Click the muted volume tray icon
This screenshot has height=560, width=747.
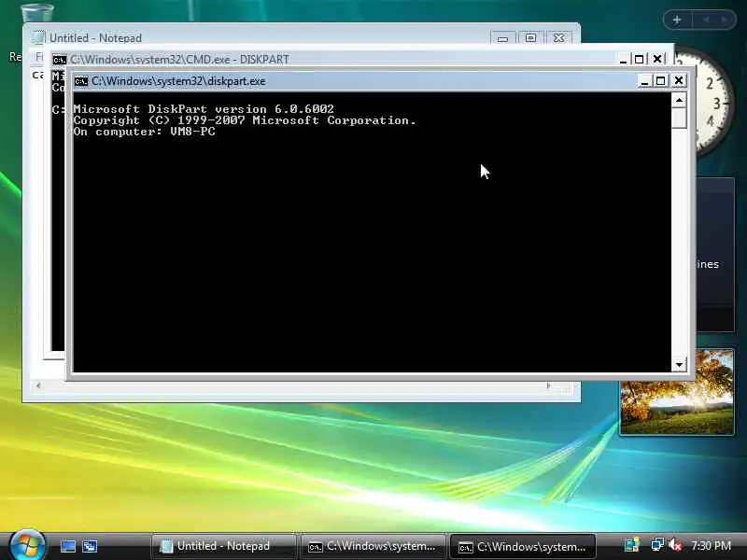675,545
